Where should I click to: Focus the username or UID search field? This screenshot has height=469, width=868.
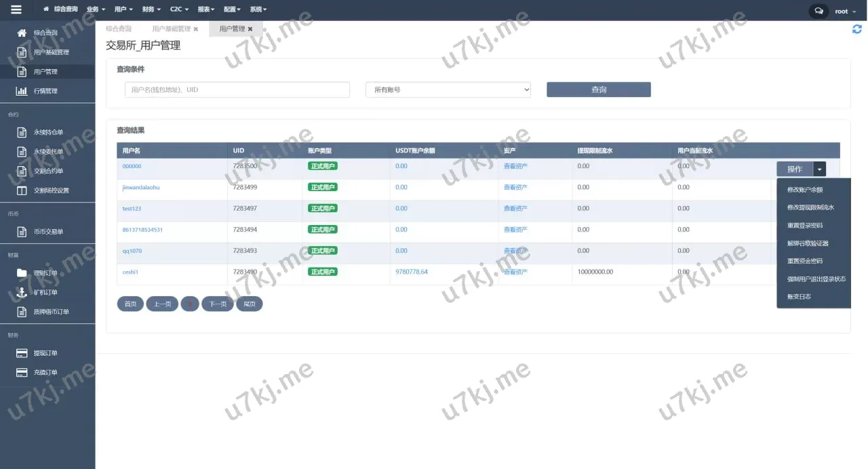pyautogui.click(x=237, y=89)
